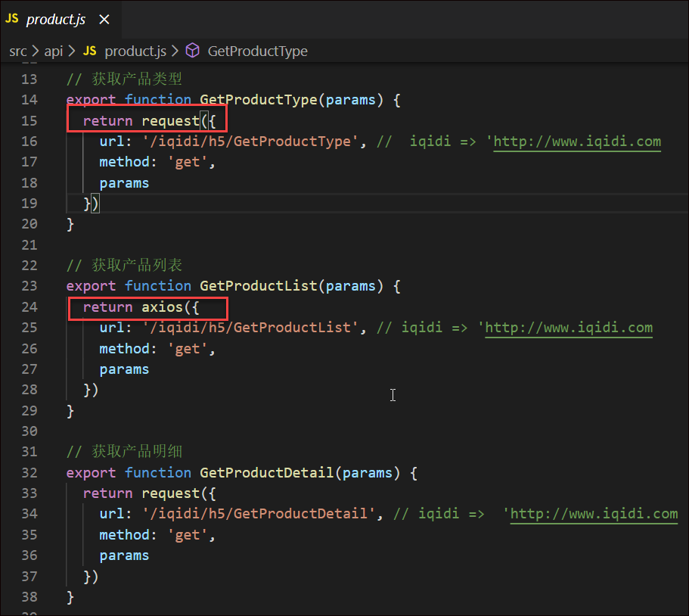
Task: Click params on line 36
Action: tap(124, 556)
